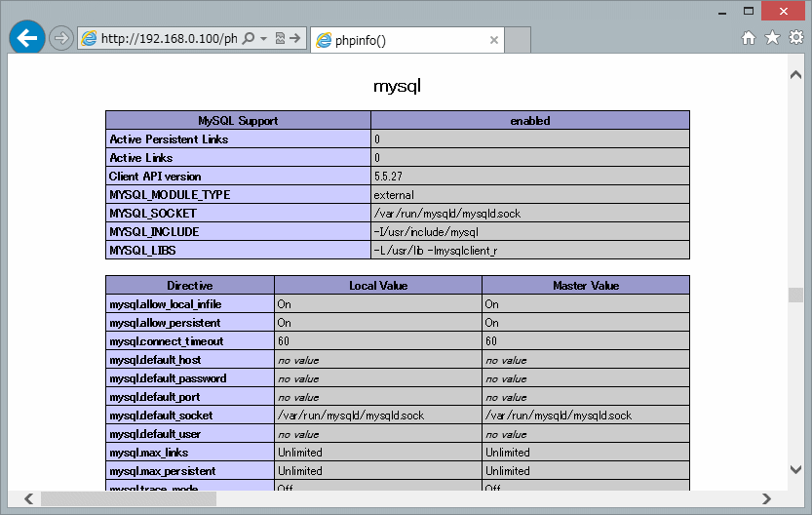
Task: Click the horizontal scrollbar thumb
Action: point(129,498)
